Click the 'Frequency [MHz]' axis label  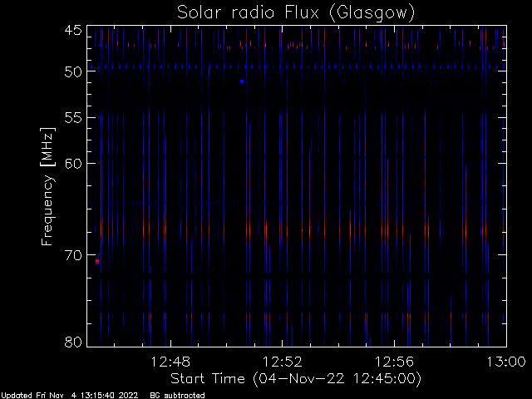click(47, 186)
